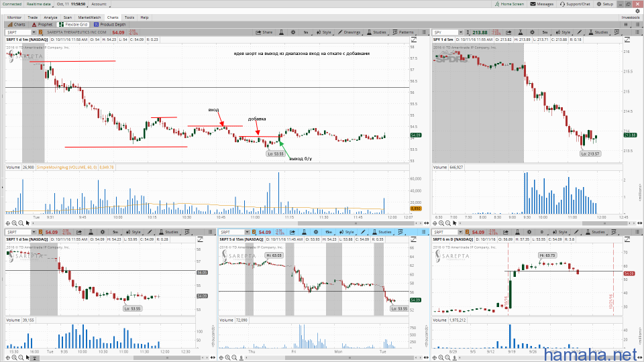Viewport: 644px width, 362px height.
Task: Toggle drawing tool icon right of SRPT 5m info bar
Action: coord(200,239)
